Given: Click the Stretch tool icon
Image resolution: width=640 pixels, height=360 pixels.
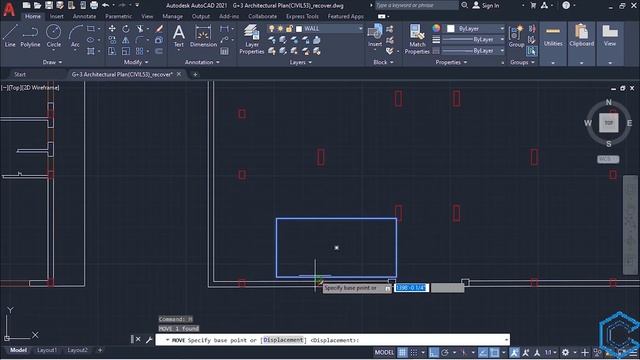Looking at the screenshot, I should (x=112, y=51).
